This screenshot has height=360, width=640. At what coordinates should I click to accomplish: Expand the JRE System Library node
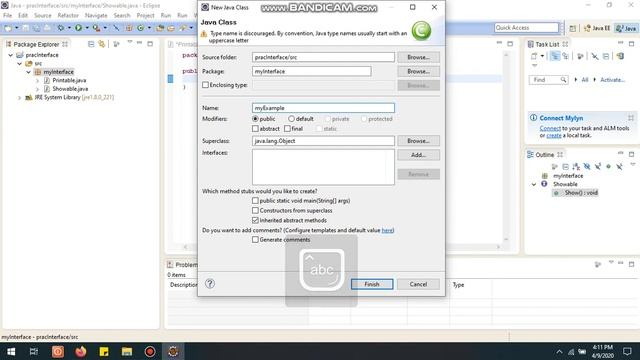point(20,98)
